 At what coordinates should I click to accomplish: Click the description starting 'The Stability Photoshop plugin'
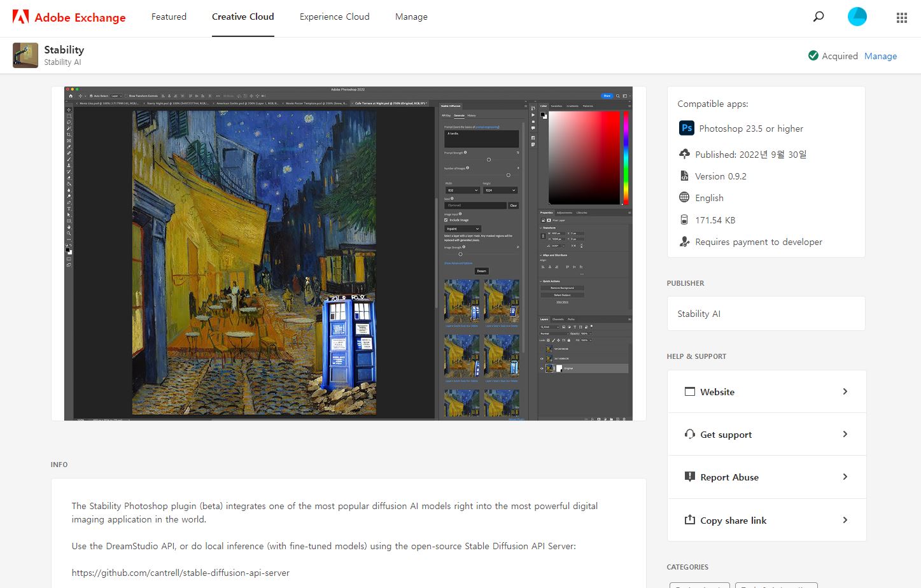tap(335, 512)
